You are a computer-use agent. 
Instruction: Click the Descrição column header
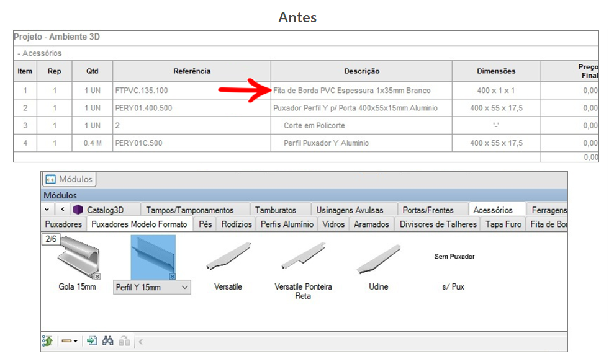tap(361, 71)
